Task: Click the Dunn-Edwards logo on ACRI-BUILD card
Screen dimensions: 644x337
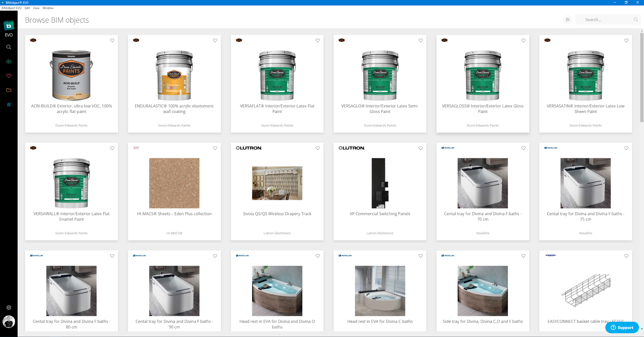Action: 33,40
